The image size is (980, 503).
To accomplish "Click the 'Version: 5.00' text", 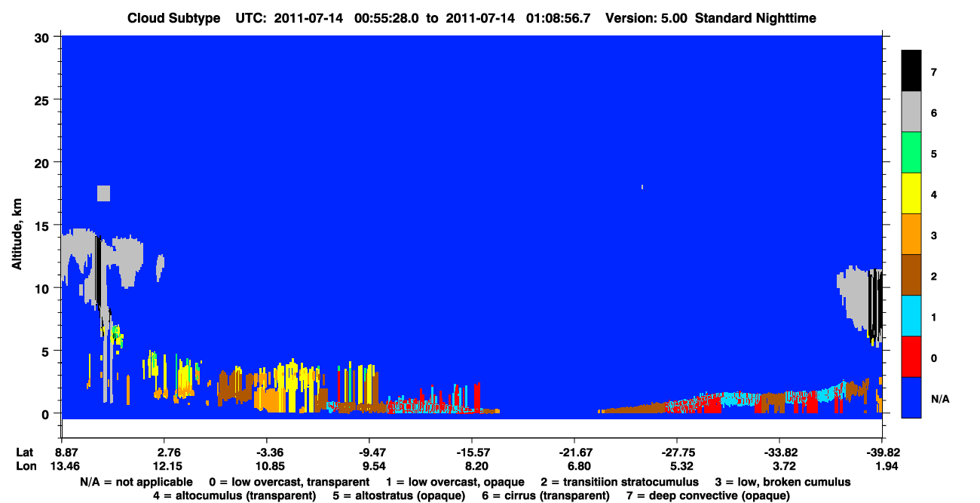I will click(646, 18).
